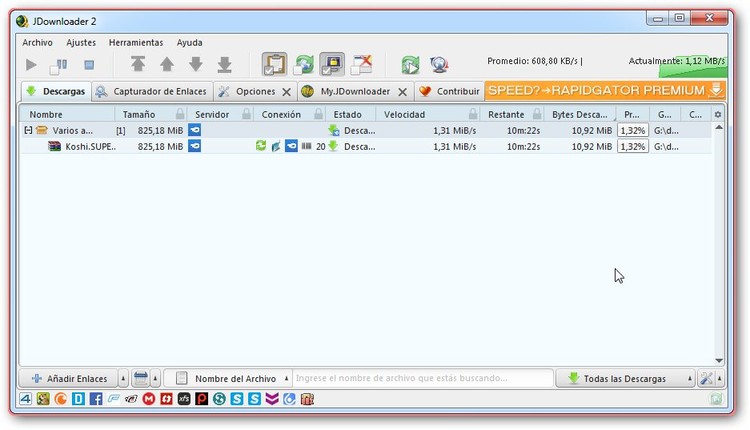Screen dimensions: 750x430
Task: Toggle the padlock monitor icon
Action: 332,64
